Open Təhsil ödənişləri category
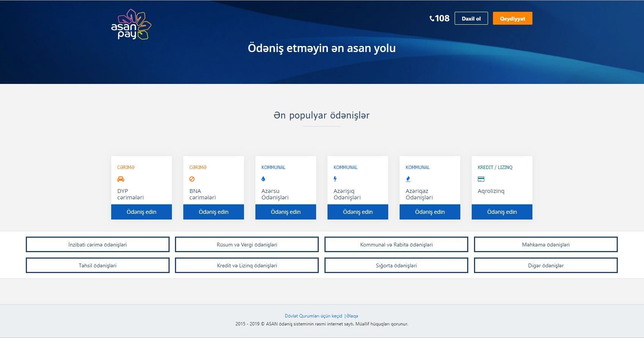The image size is (644, 338). [98, 265]
